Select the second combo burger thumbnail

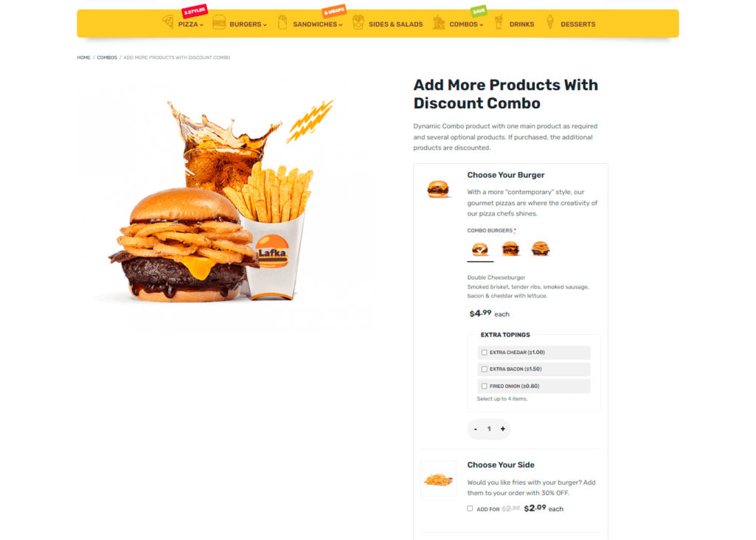pos(510,249)
